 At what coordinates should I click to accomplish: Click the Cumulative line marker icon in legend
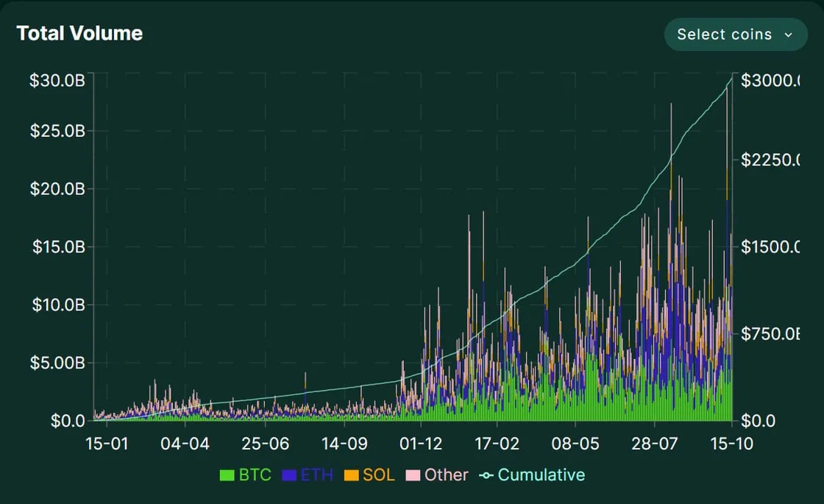click(486, 475)
